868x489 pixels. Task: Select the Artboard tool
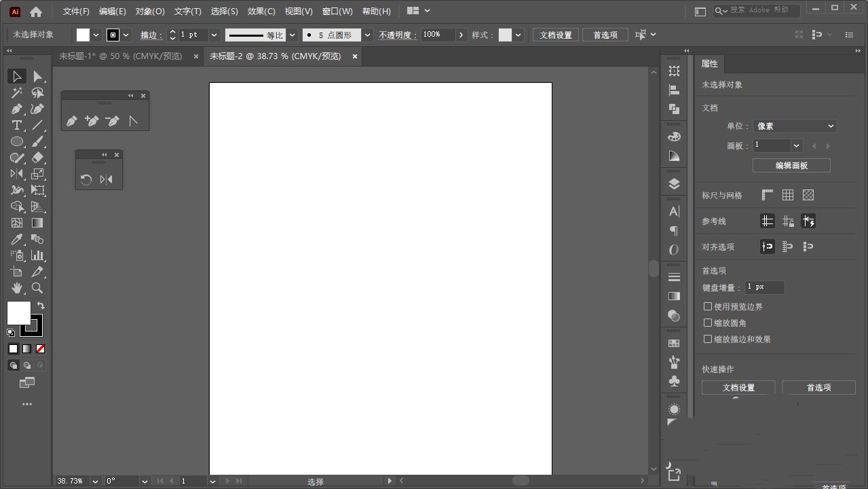[x=17, y=272]
